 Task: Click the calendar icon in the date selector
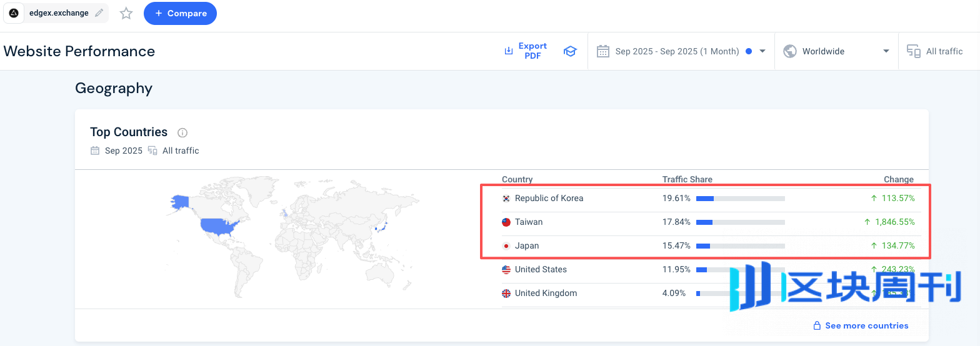[602, 51]
